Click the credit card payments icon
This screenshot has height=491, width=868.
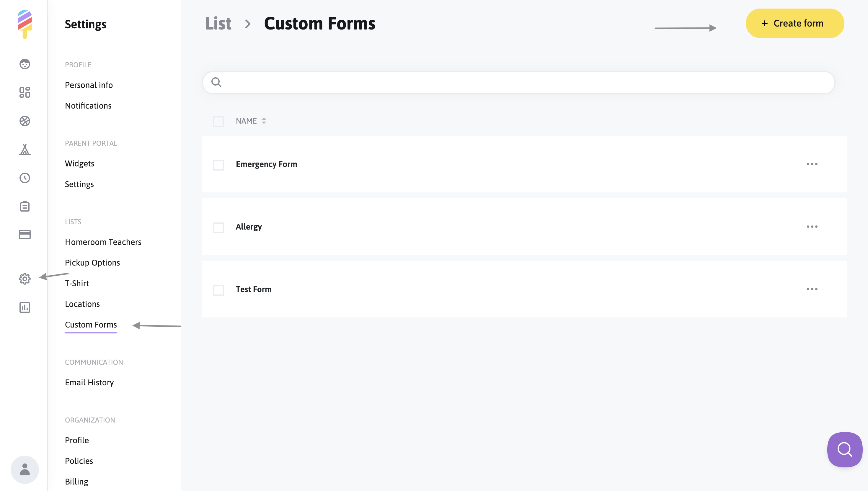25,235
